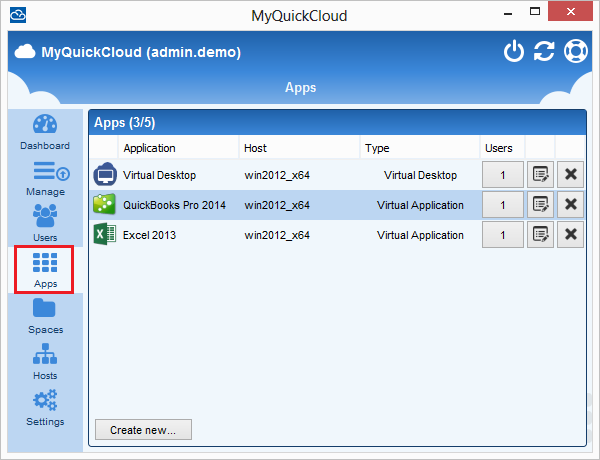Maximize the MyQuickCloud window

(535, 11)
